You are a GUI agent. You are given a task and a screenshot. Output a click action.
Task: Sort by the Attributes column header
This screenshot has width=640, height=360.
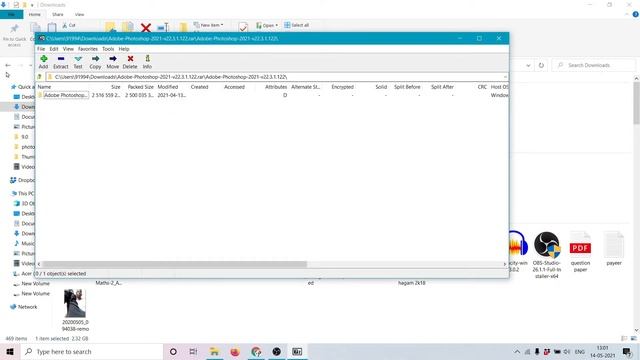[276, 87]
